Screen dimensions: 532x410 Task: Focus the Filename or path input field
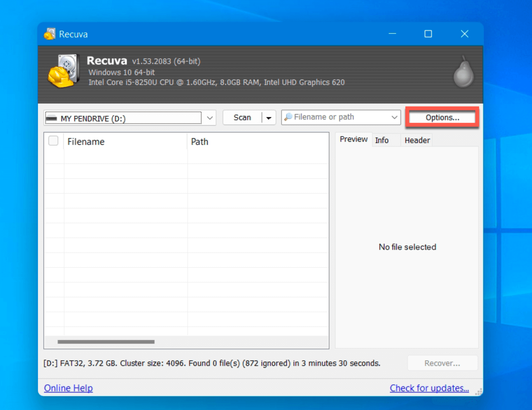pos(341,117)
